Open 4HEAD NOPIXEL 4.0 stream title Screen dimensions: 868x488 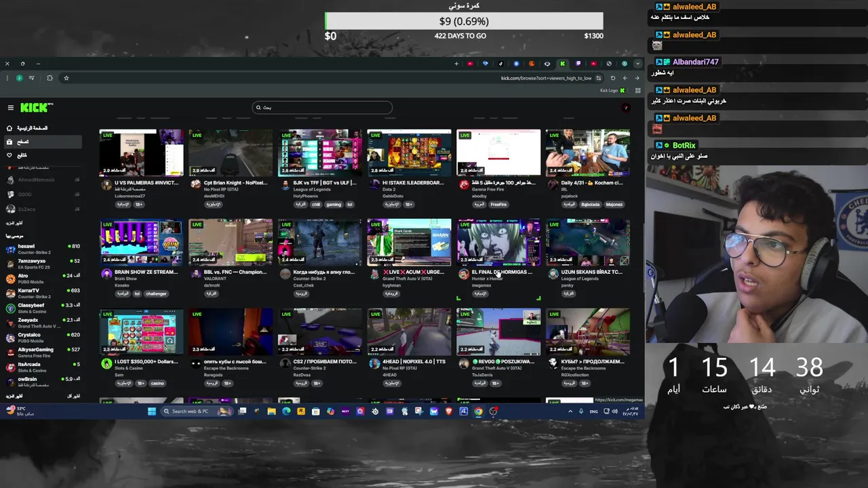point(414,361)
